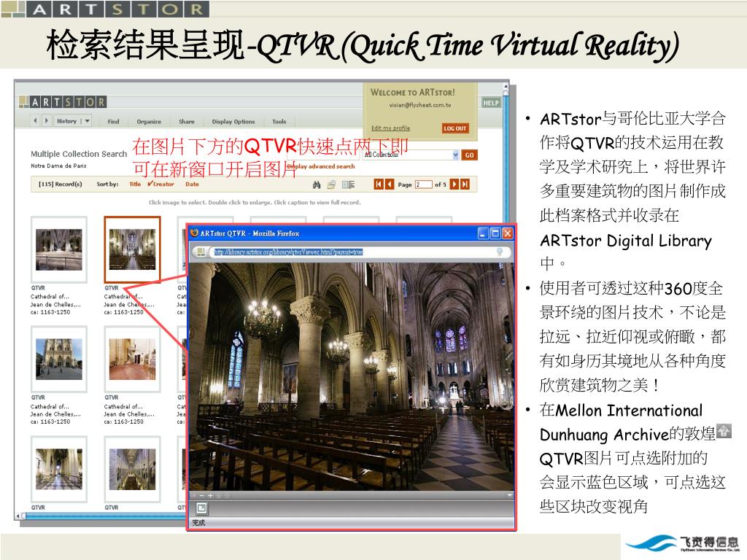Image resolution: width=747 pixels, height=560 pixels.
Task: Click the list view display icon
Action: [348, 184]
